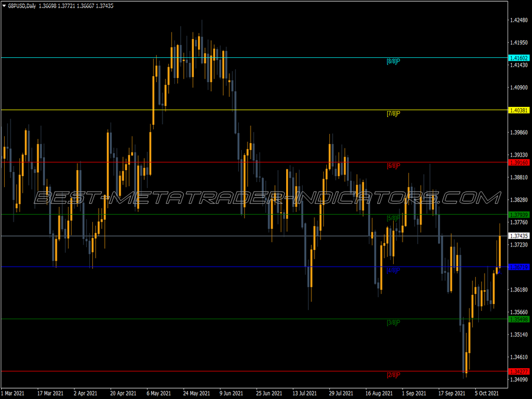Select the cyan 1.41602 price tag
Image resolution: width=532 pixels, height=399 pixels.
point(519,58)
